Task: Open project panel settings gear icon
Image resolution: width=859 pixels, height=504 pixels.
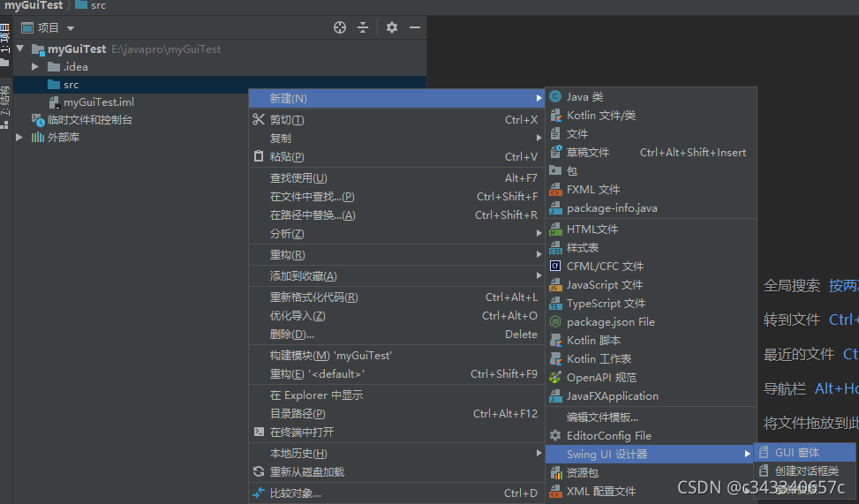Action: click(x=392, y=27)
